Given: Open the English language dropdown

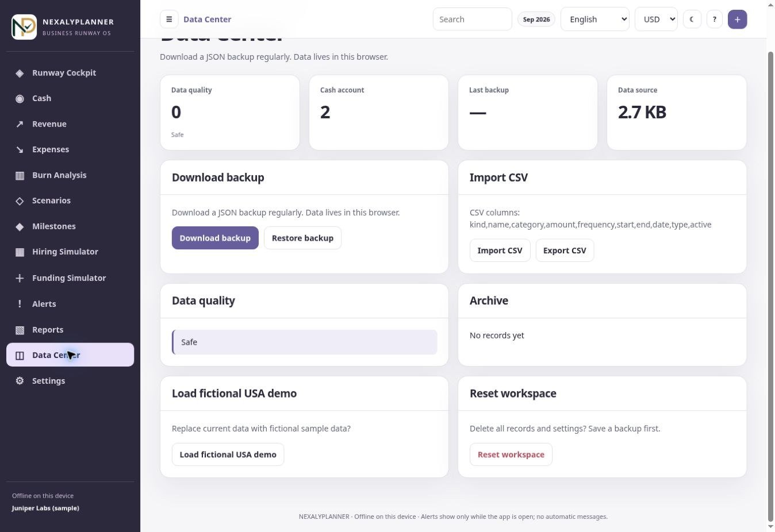Looking at the screenshot, I should pyautogui.click(x=595, y=19).
